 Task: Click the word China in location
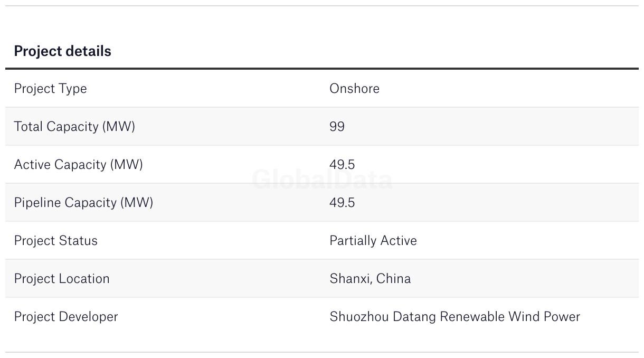[x=393, y=279]
